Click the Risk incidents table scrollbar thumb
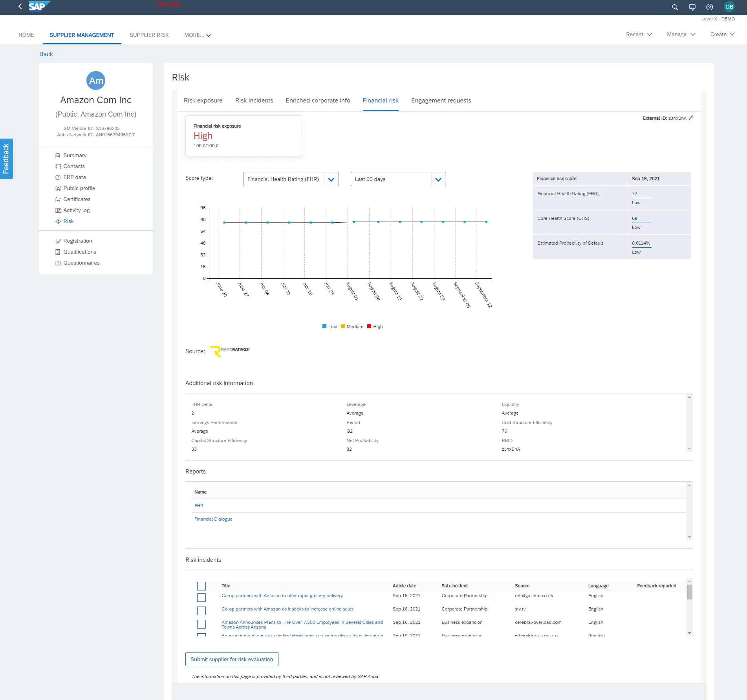 click(689, 592)
